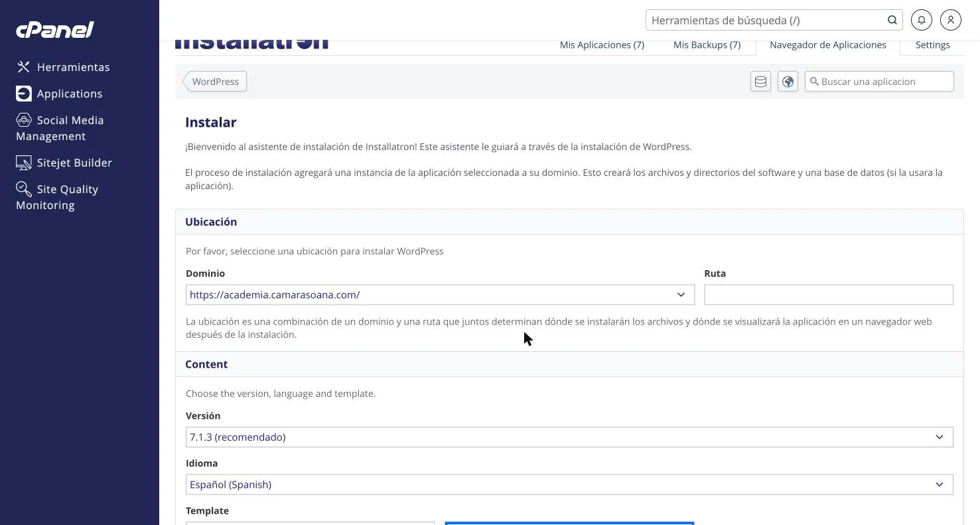Open the Site Quality Monitoring icon
Screen dimensions: 980x525
(x=24, y=189)
